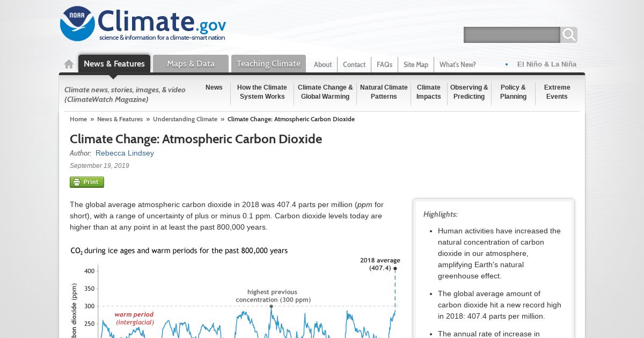Click the Home breadcrumb link

coord(78,119)
